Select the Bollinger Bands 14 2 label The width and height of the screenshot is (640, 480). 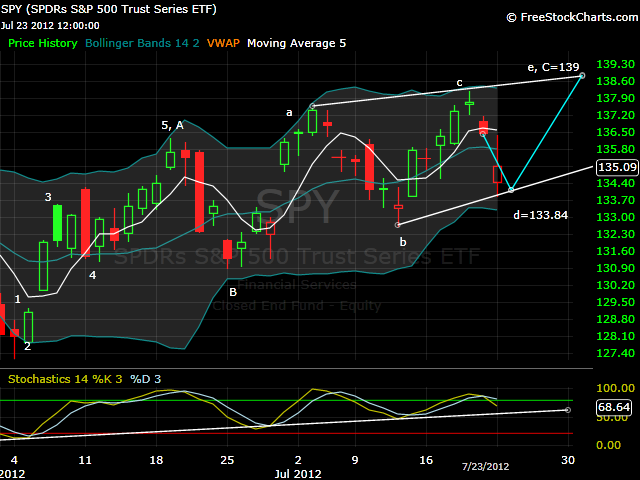click(142, 43)
